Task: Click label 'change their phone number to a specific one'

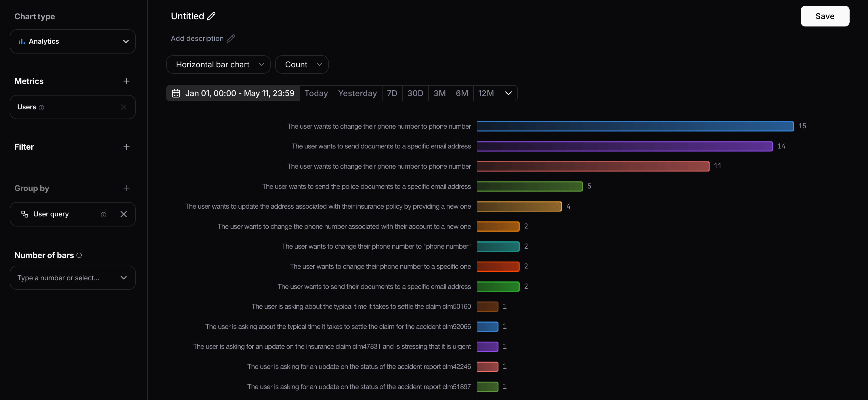Action: 380,266
